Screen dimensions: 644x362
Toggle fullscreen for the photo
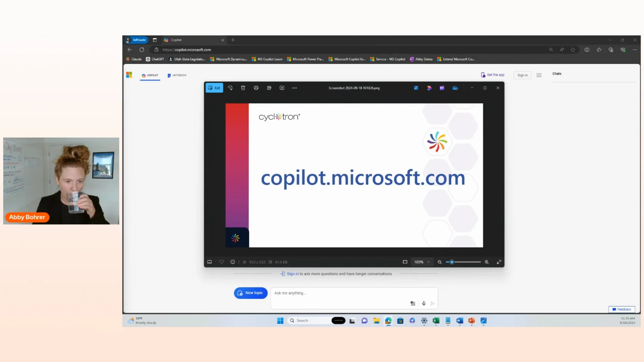coord(499,262)
